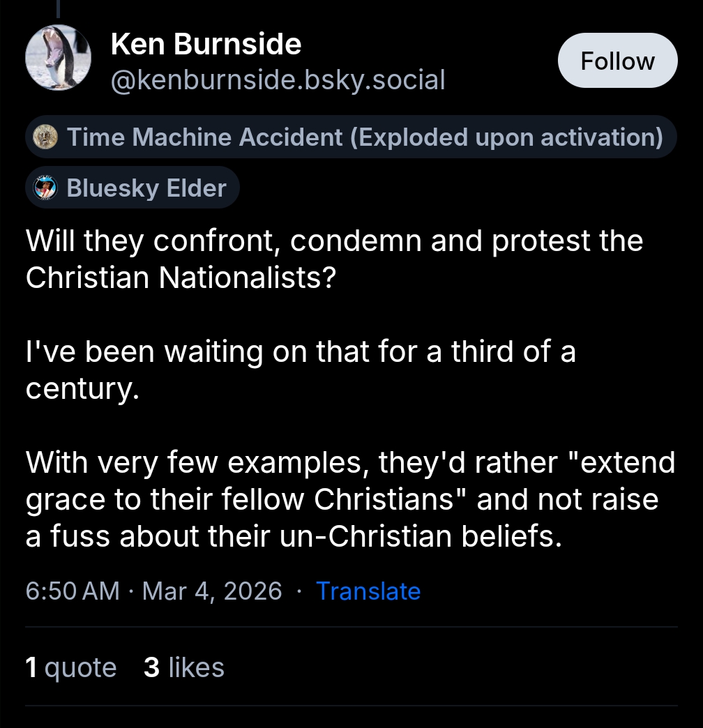Open the Time Machine Accident label text
The height and width of the screenshot is (728, 703).
point(364,137)
